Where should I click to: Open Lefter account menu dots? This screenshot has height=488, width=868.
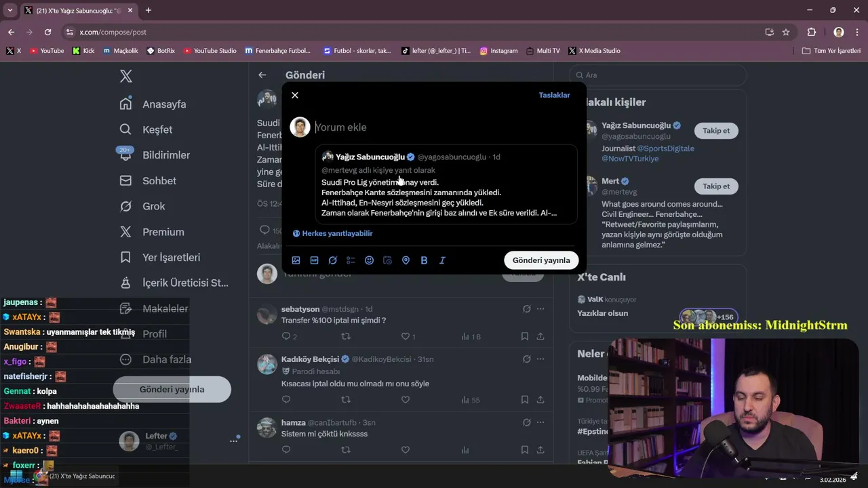(x=233, y=441)
